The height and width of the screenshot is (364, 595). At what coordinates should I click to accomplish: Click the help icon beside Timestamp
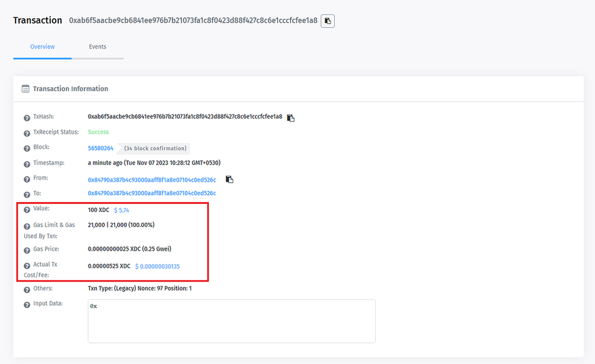pyautogui.click(x=27, y=164)
